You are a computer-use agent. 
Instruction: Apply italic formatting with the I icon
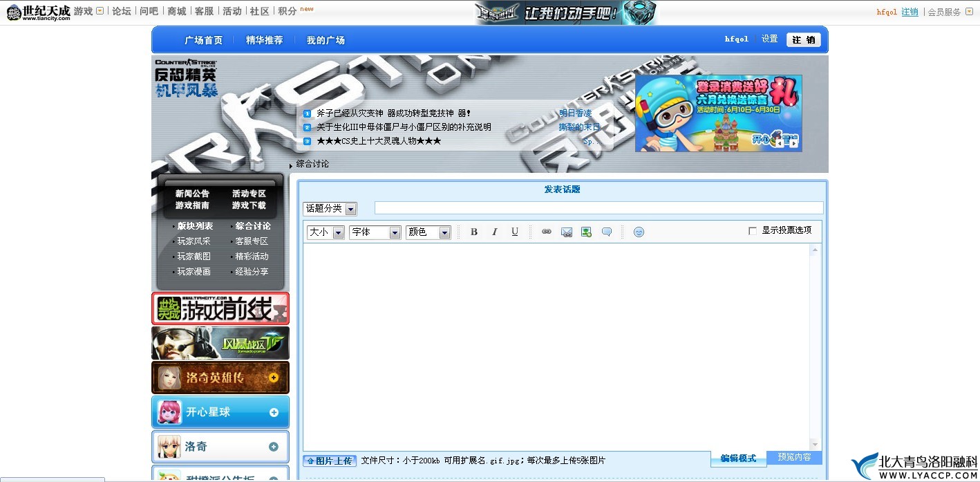tap(494, 232)
